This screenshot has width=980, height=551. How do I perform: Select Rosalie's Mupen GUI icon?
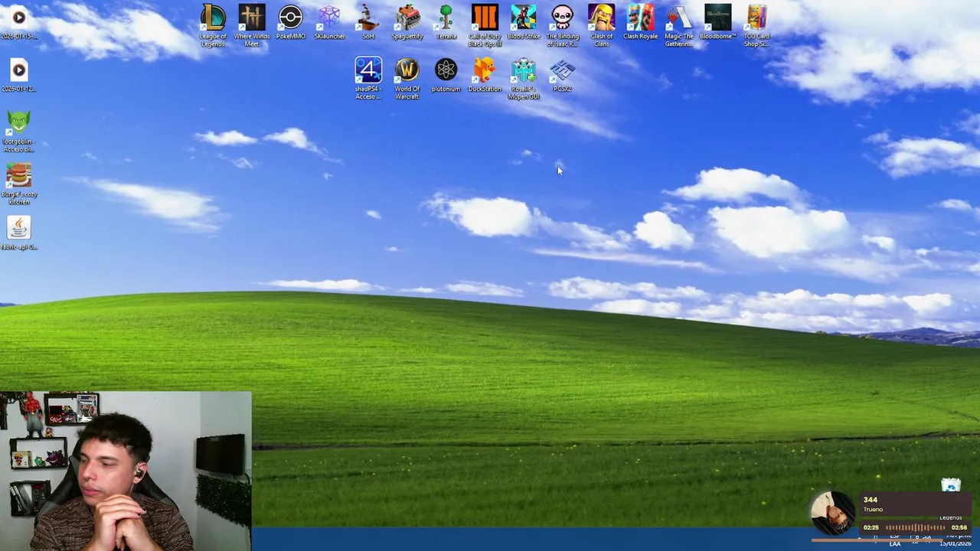[x=524, y=78]
